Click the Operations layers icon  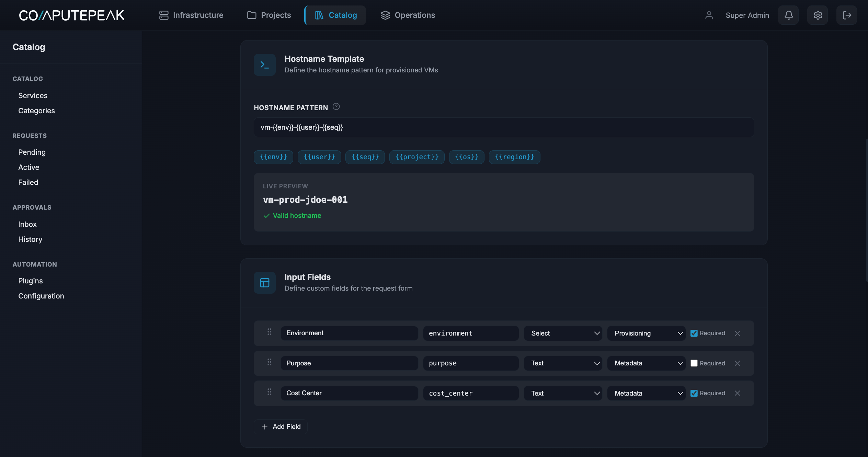pos(385,15)
